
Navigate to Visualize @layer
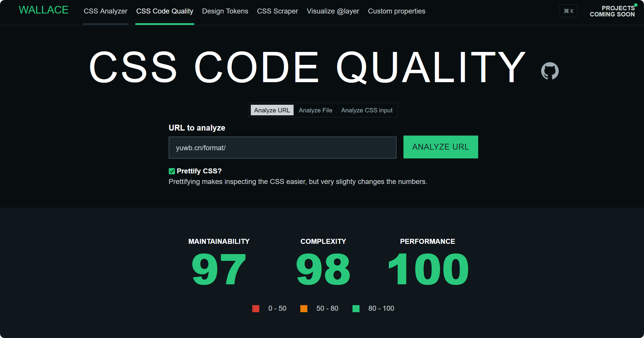tap(333, 11)
